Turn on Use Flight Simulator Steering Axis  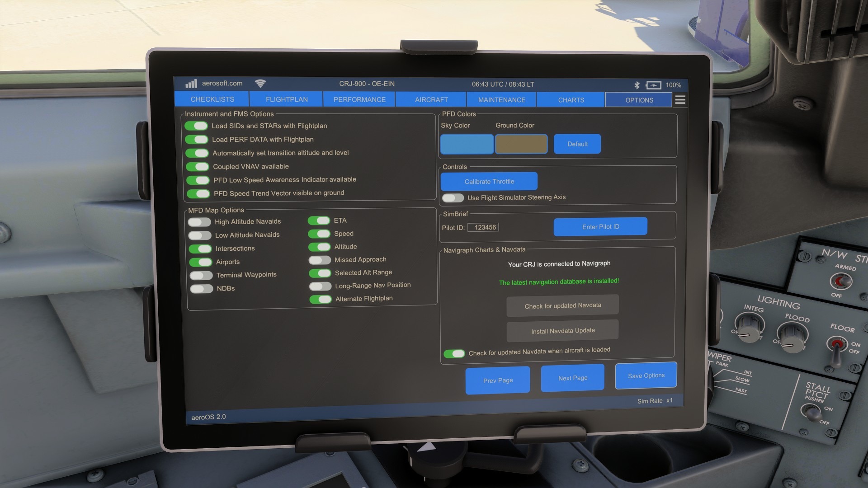pos(453,198)
